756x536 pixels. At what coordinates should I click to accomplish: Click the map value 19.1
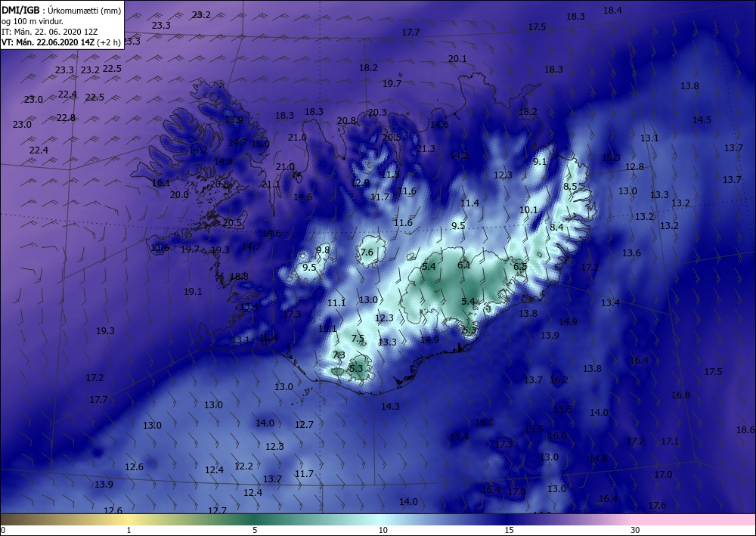193,291
